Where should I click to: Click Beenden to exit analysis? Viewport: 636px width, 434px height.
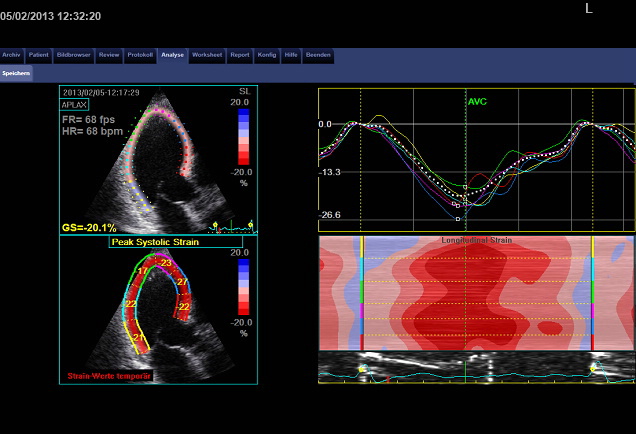318,55
